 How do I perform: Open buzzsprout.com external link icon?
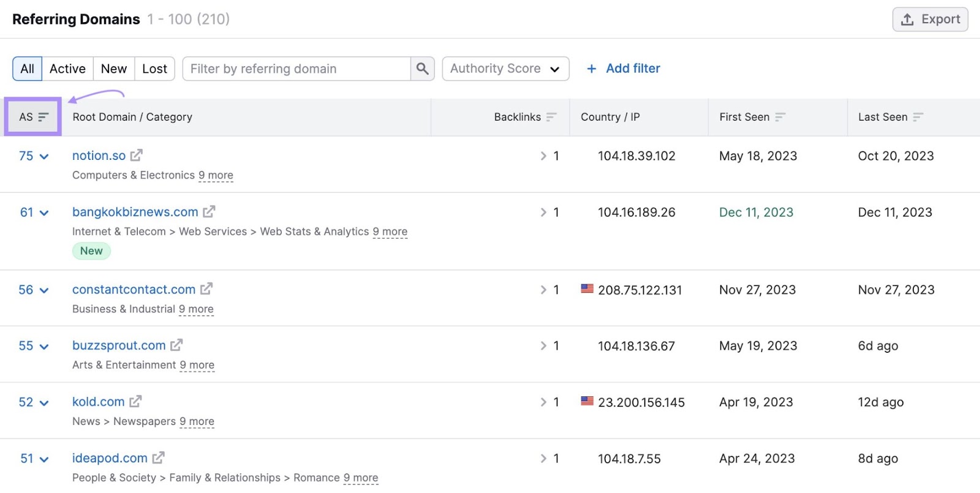tap(176, 345)
